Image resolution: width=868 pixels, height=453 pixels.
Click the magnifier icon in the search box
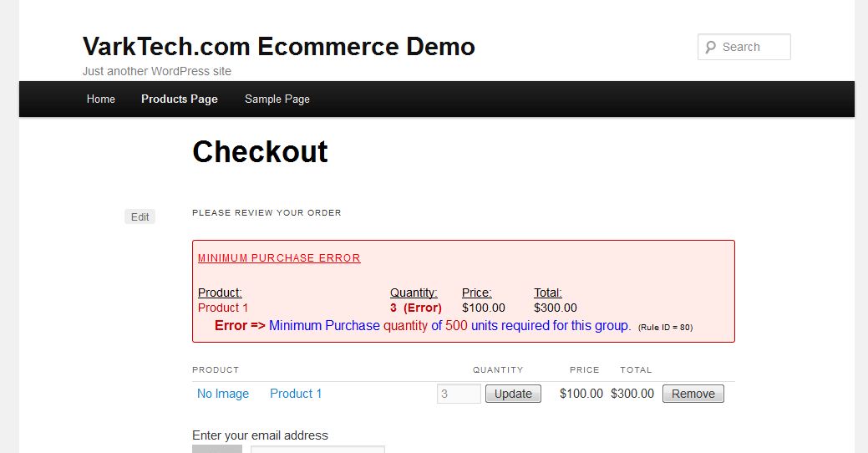(x=710, y=47)
